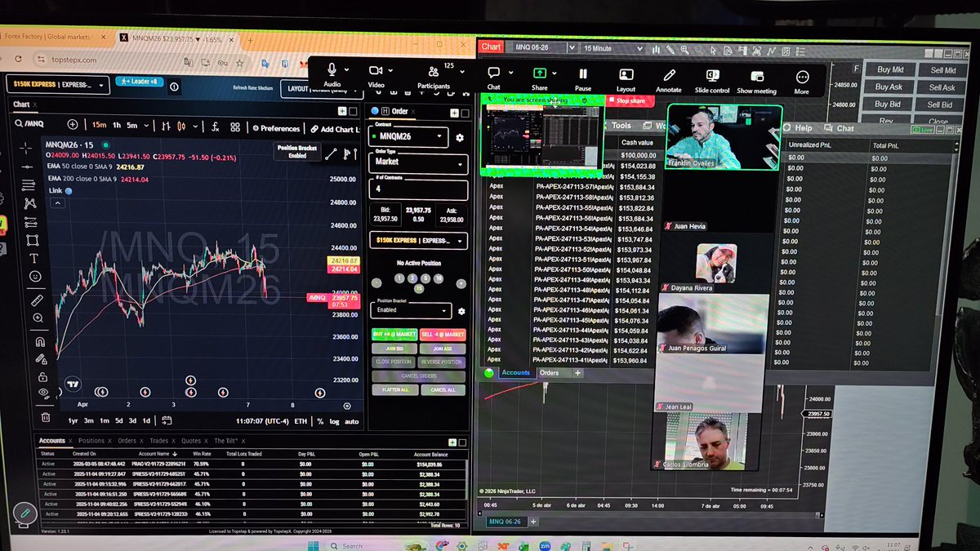
Task: Select the zoom-in magnifier tool
Action: pos(38,320)
